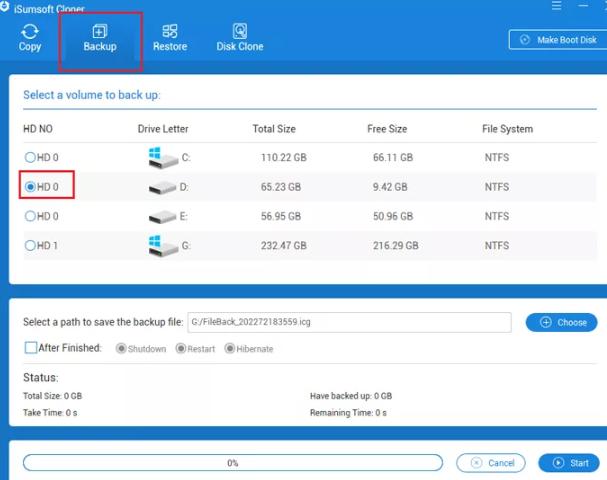Click the NTFS cell in the G: row
The width and height of the screenshot is (607, 480).
click(497, 246)
